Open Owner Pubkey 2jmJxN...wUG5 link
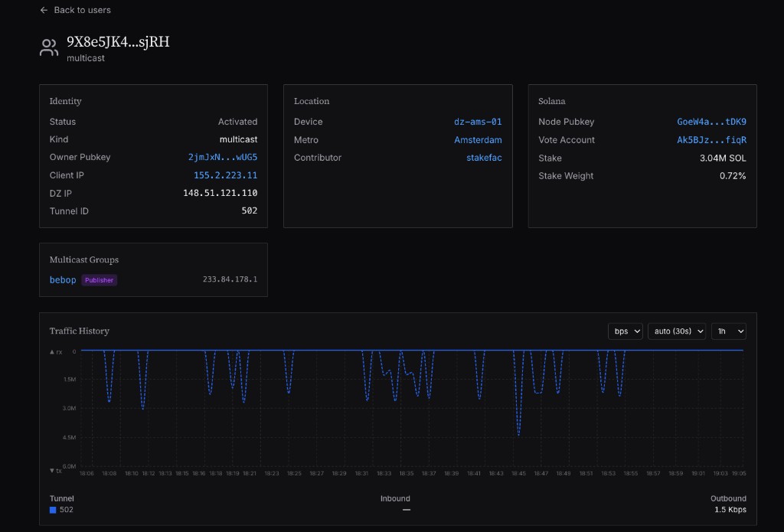The width and height of the screenshot is (784, 532). click(222, 157)
